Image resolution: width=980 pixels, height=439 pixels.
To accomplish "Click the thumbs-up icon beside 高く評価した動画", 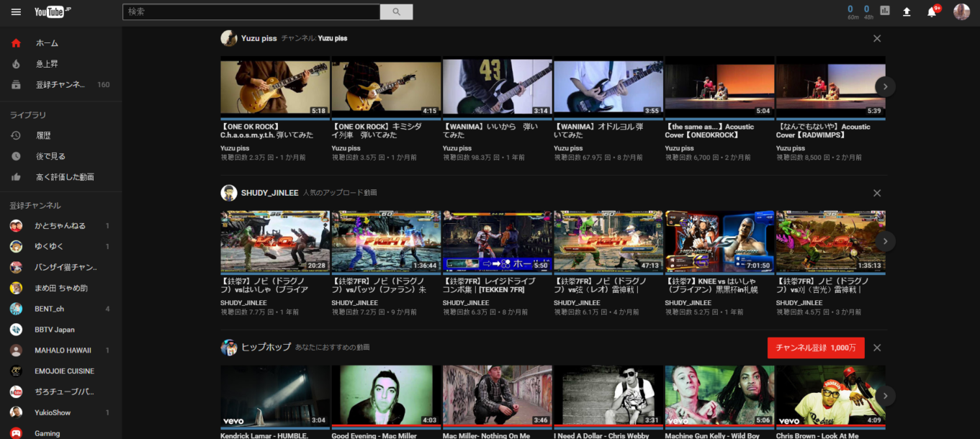I will pyautogui.click(x=16, y=177).
